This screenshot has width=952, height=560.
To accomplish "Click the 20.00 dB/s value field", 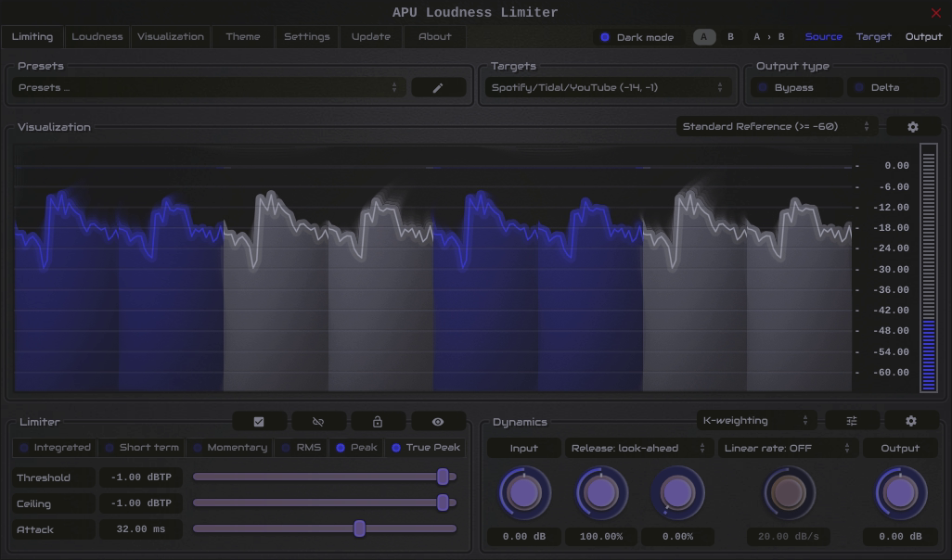I will coord(788,536).
